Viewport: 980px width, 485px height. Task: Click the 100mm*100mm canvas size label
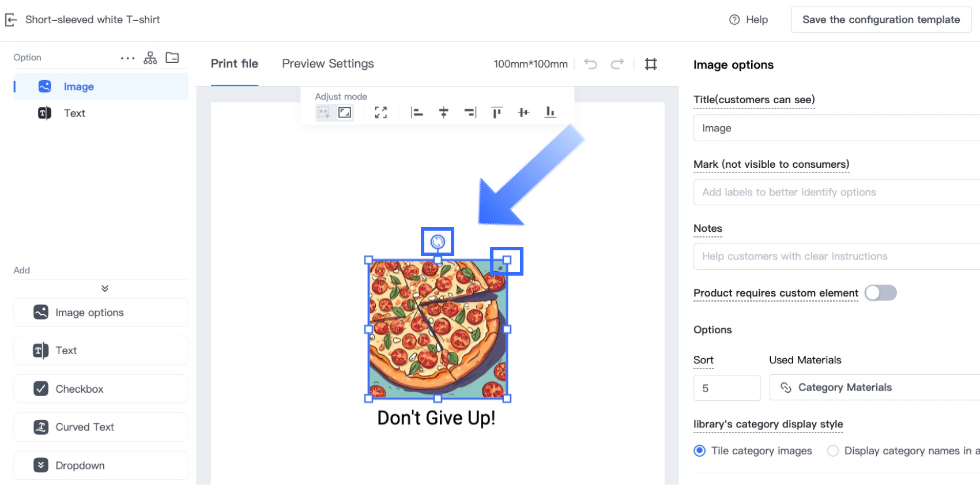[x=530, y=64]
